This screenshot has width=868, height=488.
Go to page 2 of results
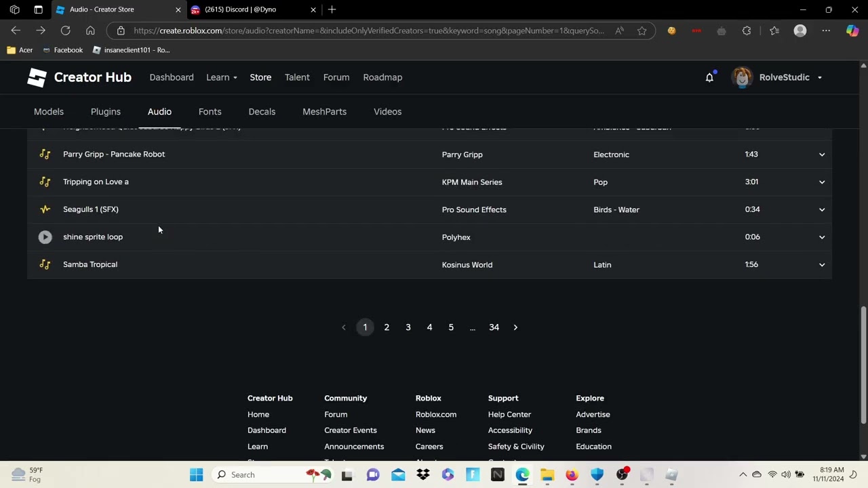click(x=387, y=327)
